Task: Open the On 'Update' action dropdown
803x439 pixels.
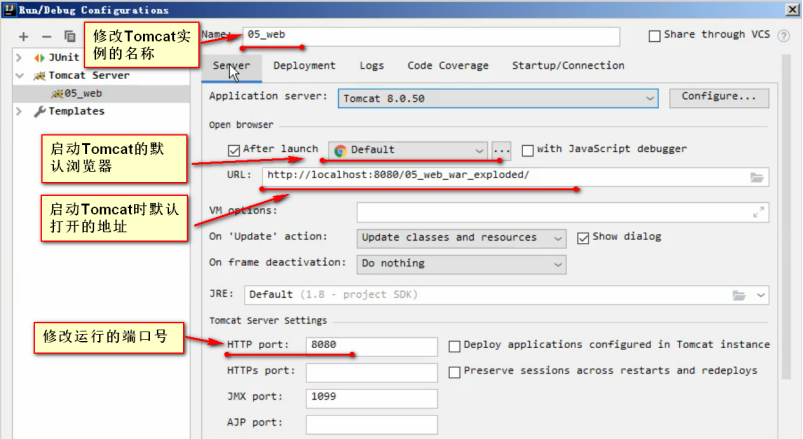Action: point(461,238)
